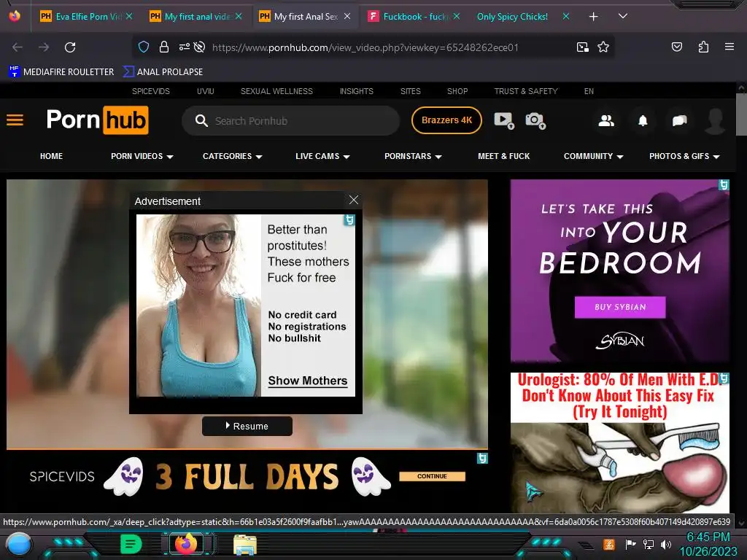This screenshot has height=560, width=747.
Task: Open the Firefox application menu
Action: 729,47
